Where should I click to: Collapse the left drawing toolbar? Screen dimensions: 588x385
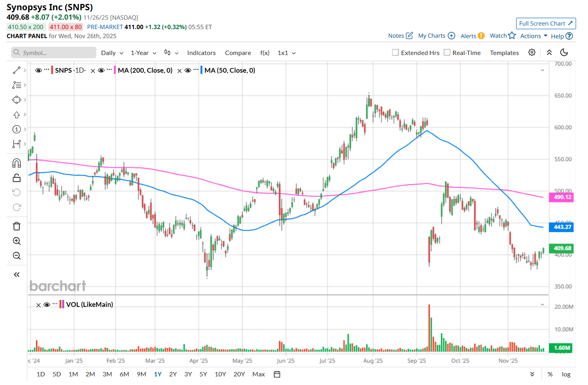(16, 275)
